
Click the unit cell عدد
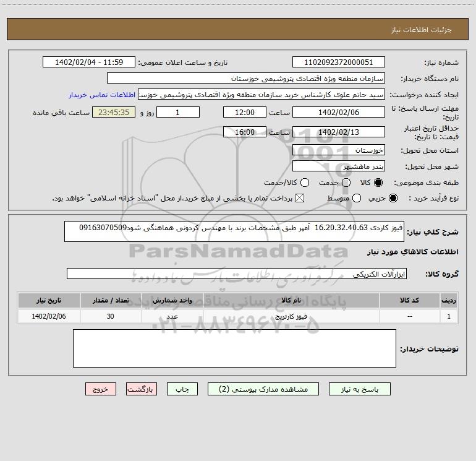(172, 316)
